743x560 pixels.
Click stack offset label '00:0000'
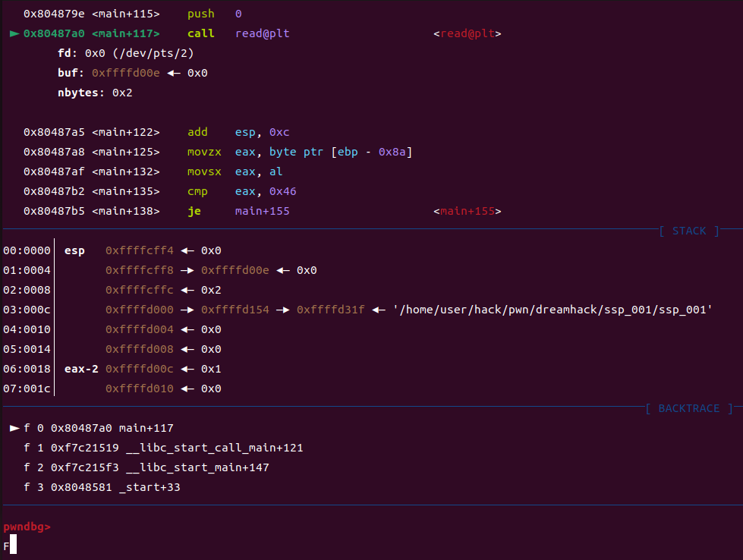[x=27, y=250]
